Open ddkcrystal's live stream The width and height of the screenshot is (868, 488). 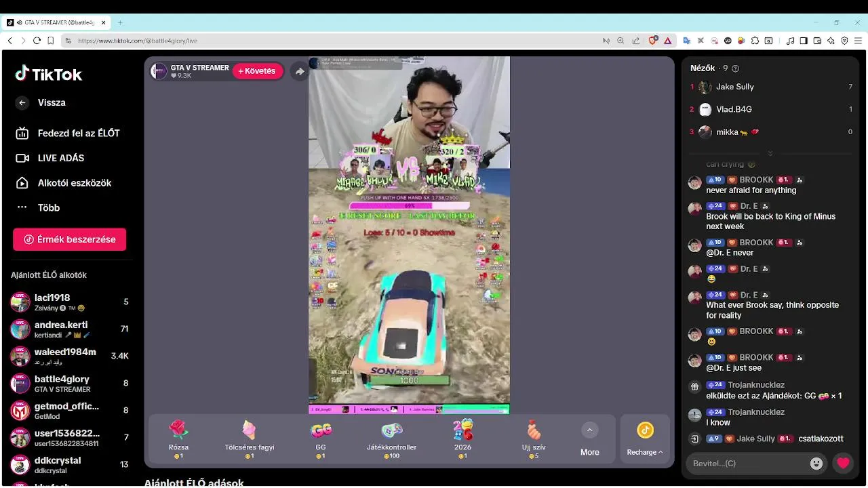[x=69, y=465]
